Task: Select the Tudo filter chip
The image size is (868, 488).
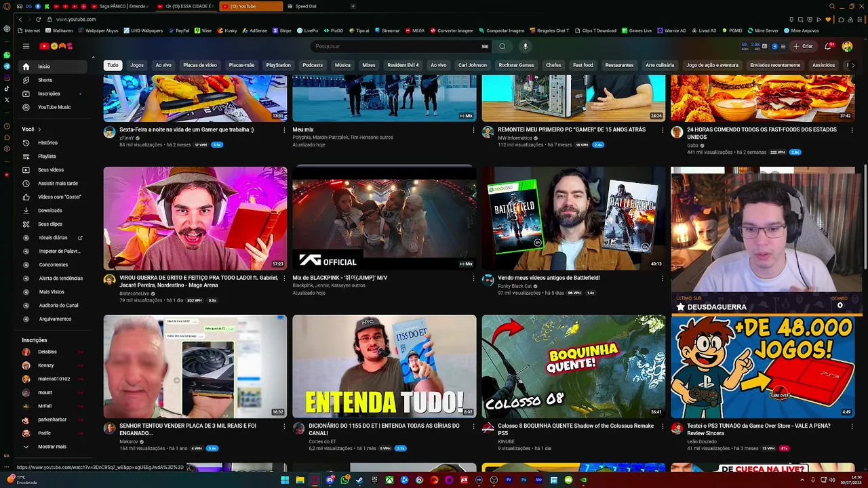Action: (x=113, y=65)
